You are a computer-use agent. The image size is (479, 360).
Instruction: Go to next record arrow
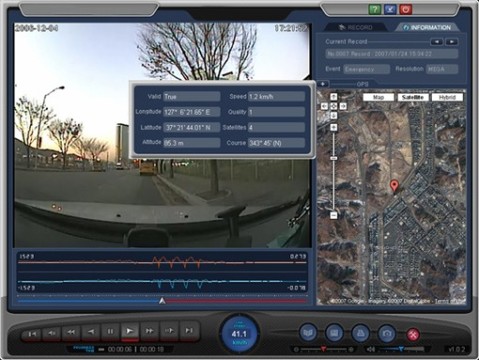[451, 42]
